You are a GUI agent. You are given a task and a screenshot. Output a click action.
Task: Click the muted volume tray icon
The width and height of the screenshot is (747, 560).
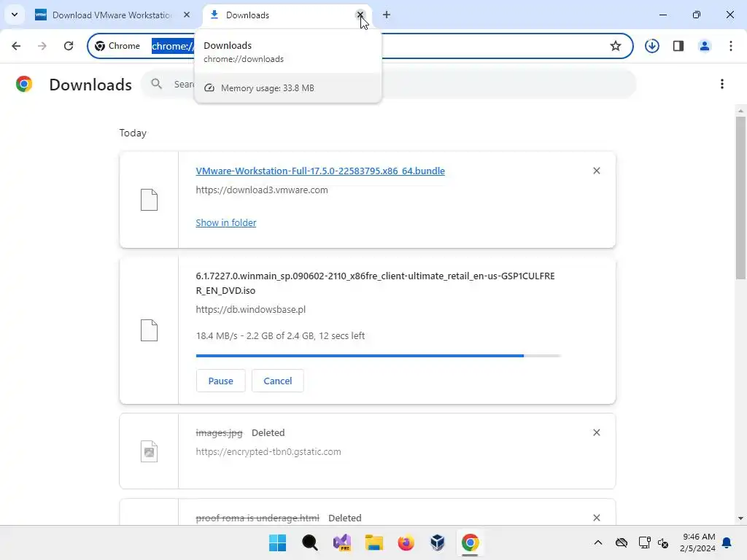tap(663, 542)
